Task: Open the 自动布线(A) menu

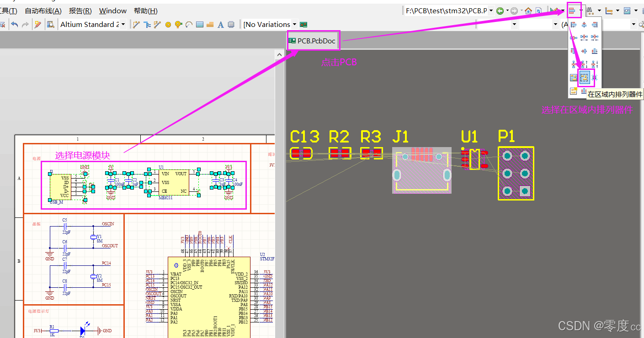Action: point(43,11)
